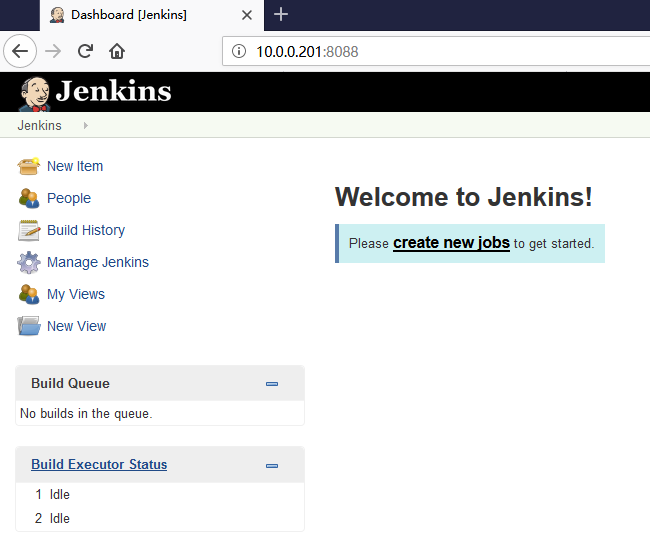Screen dimensions: 650x537
Task: Open the Manage Jenkins link
Action: click(98, 262)
